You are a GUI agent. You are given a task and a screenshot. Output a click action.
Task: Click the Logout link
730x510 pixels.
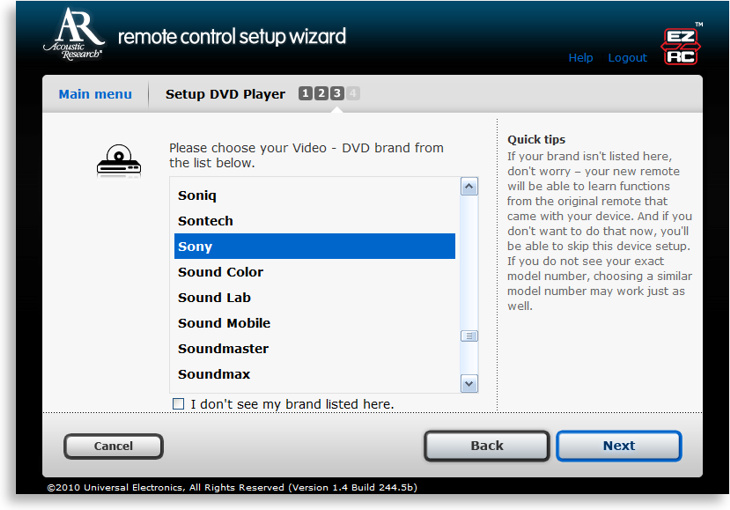(x=627, y=58)
